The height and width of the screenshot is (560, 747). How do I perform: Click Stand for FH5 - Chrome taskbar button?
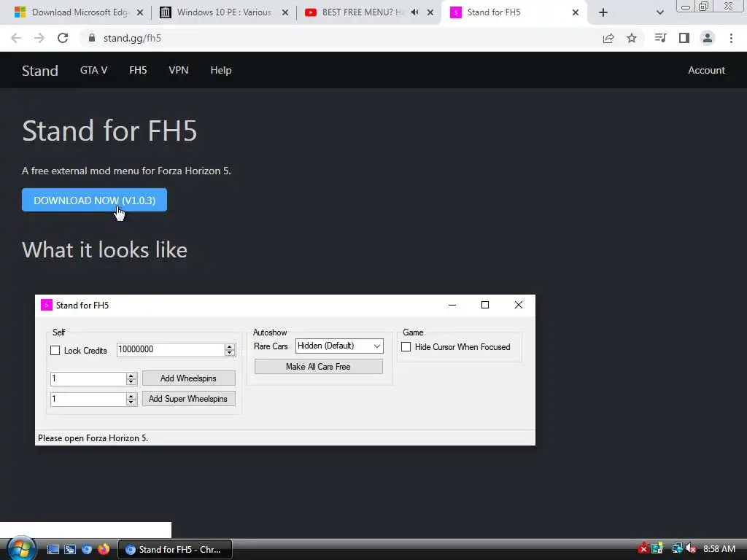click(175, 550)
